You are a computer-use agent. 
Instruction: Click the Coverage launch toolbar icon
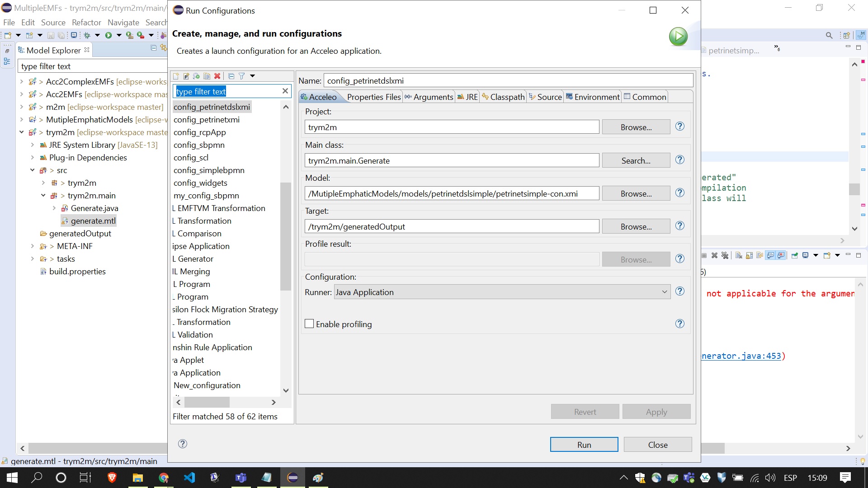click(x=129, y=35)
